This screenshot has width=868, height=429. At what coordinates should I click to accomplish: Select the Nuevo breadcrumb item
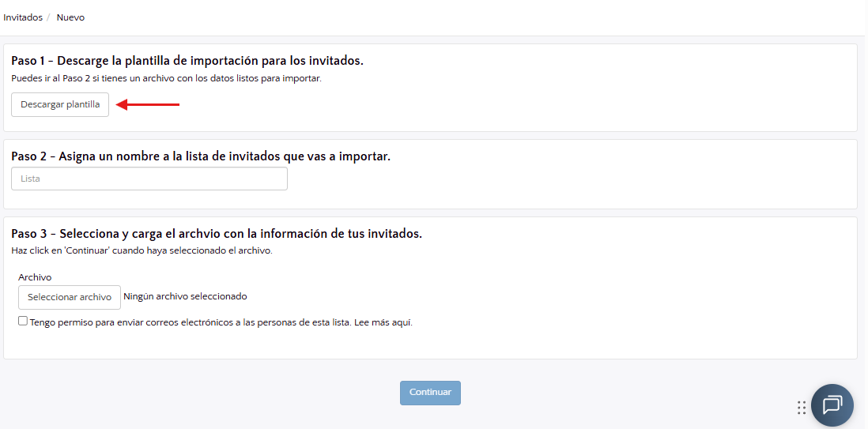[x=70, y=17]
